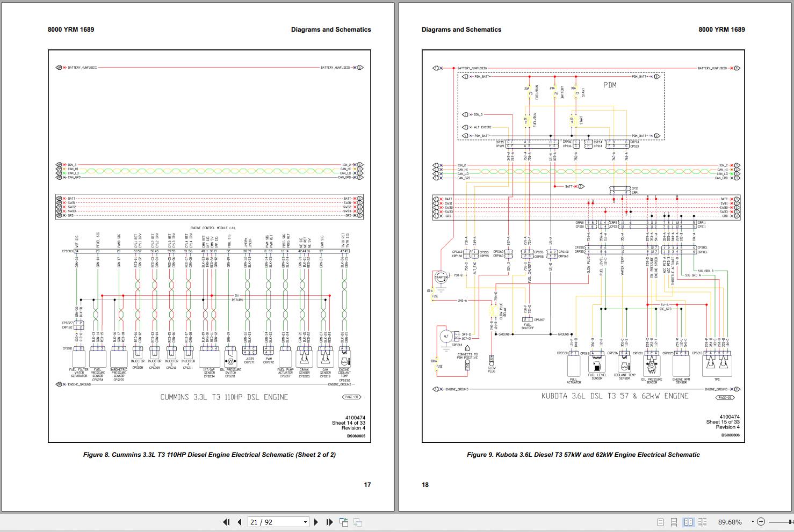Go to the next page
This screenshot has height=532, width=794.
[316, 522]
